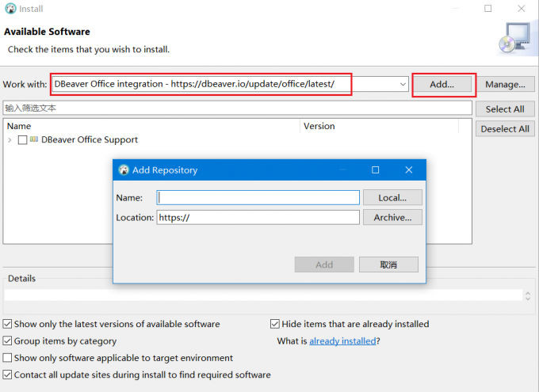Click the Details stepper arrows

point(528,296)
